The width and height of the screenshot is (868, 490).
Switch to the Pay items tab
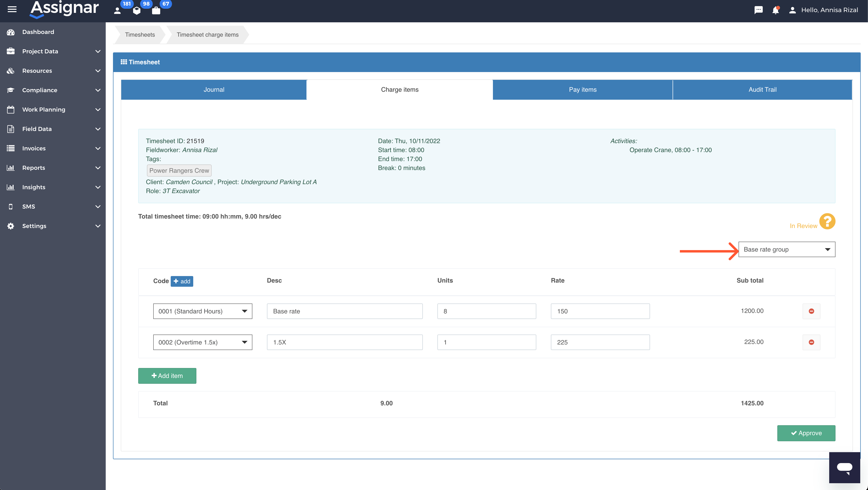click(x=582, y=89)
